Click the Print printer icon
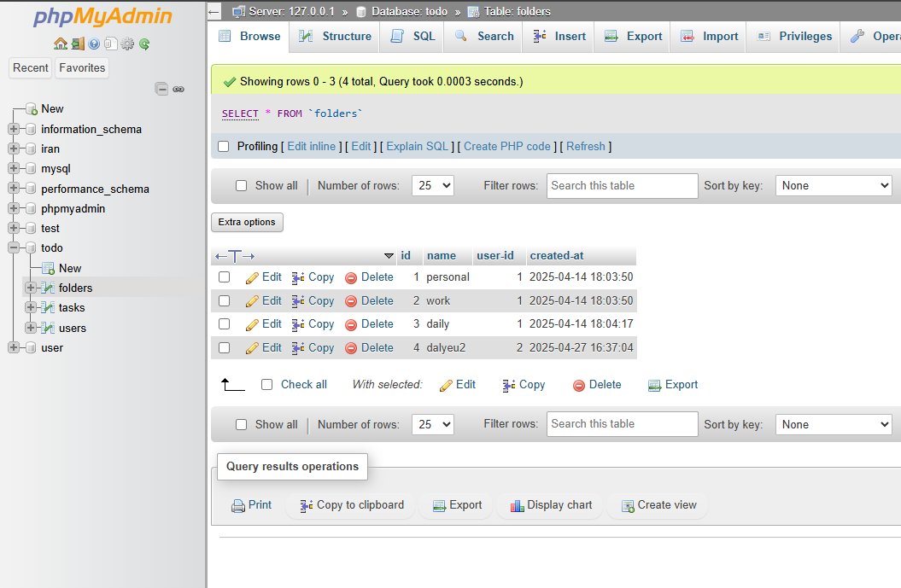The image size is (901, 588). pos(238,506)
